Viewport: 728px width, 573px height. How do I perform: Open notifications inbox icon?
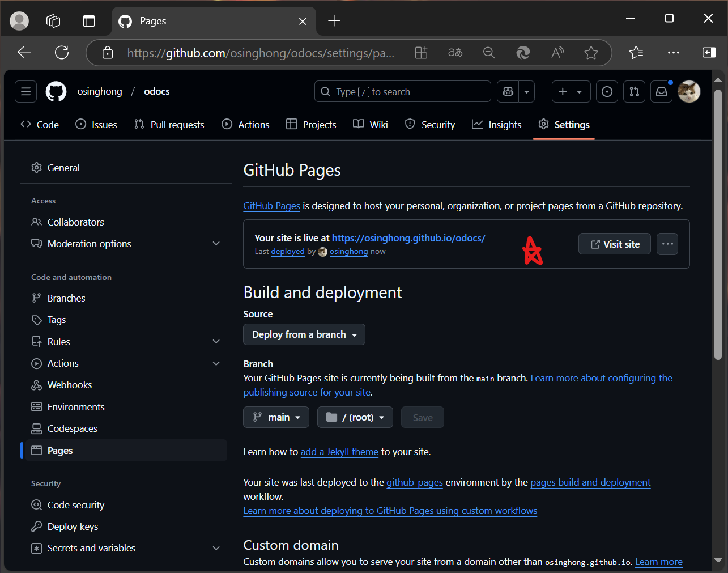point(661,91)
